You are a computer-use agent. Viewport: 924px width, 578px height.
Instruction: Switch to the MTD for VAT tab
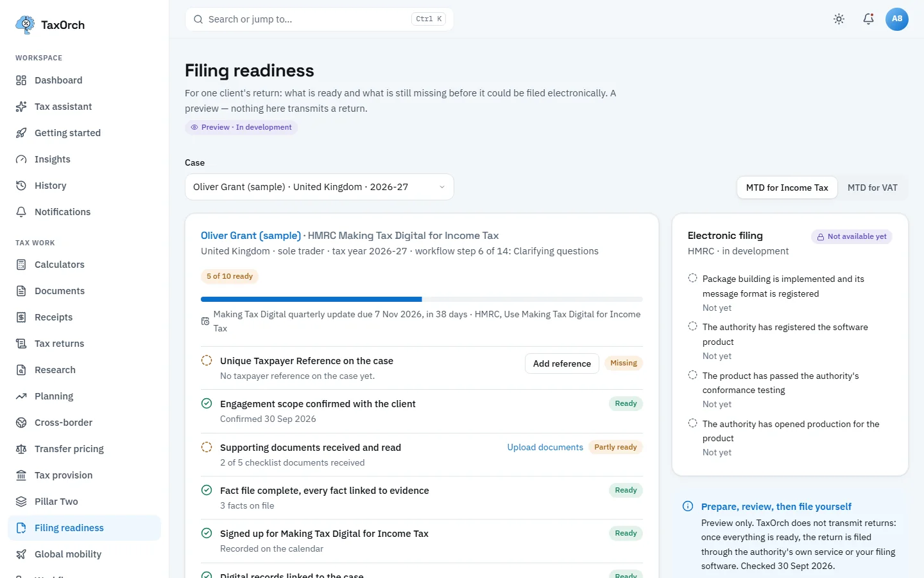pyautogui.click(x=872, y=188)
